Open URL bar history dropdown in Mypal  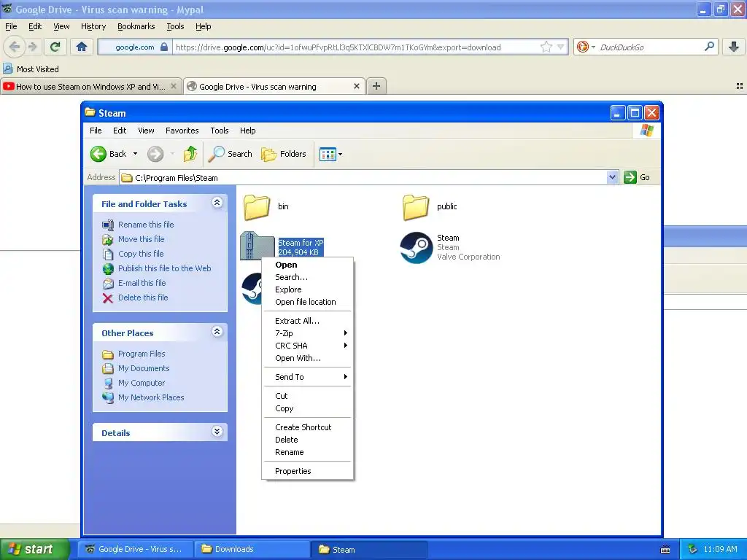click(561, 47)
